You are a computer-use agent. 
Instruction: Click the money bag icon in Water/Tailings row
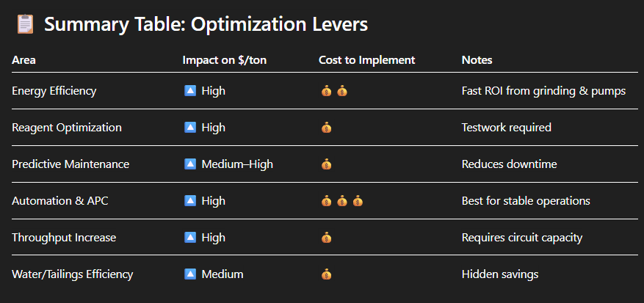(x=326, y=274)
